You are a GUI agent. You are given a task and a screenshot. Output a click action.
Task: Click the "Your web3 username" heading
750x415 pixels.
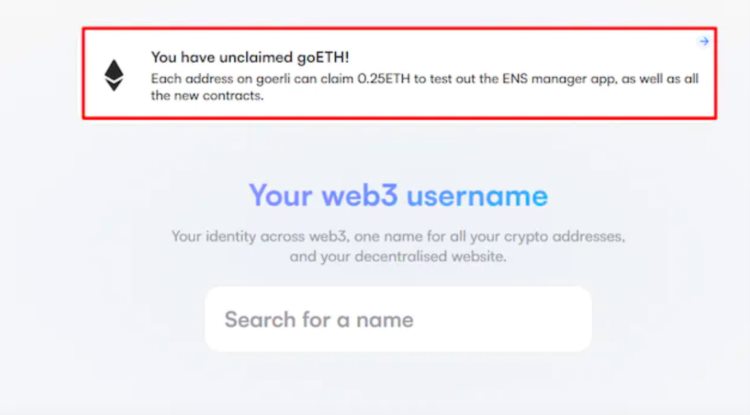click(x=398, y=195)
